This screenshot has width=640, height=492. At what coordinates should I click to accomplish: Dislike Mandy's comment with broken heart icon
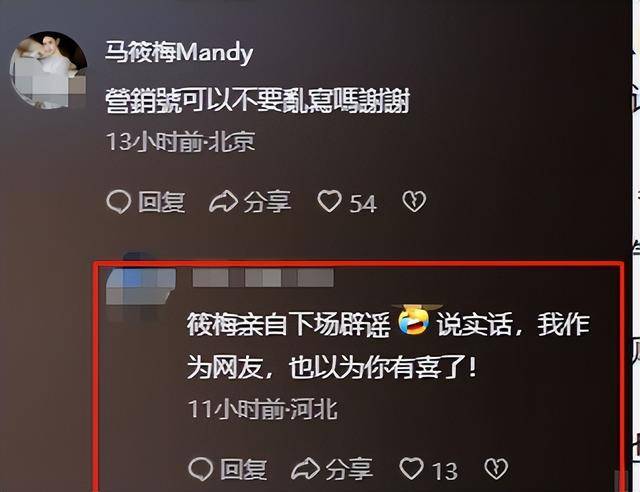click(414, 201)
